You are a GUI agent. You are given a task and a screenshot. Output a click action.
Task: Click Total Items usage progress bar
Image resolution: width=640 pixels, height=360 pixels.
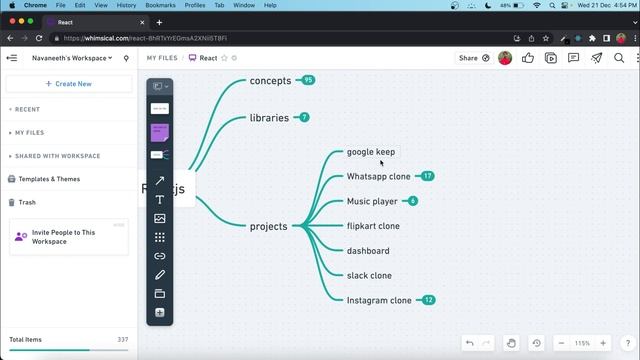click(69, 350)
